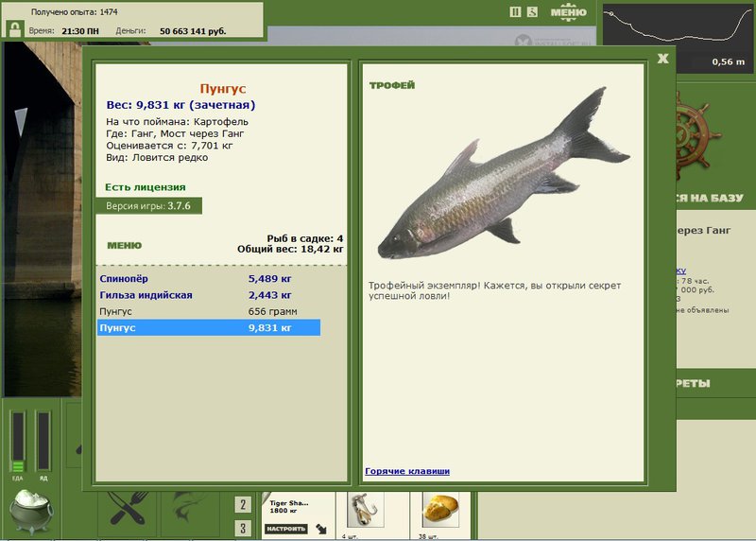Open the Горячие клавиши link

coord(407,471)
